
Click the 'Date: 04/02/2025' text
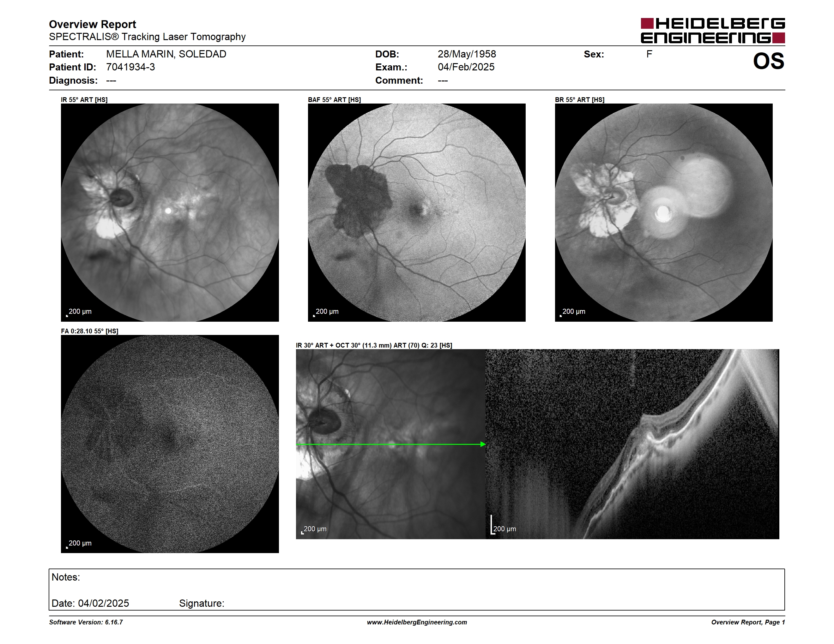pos(90,603)
